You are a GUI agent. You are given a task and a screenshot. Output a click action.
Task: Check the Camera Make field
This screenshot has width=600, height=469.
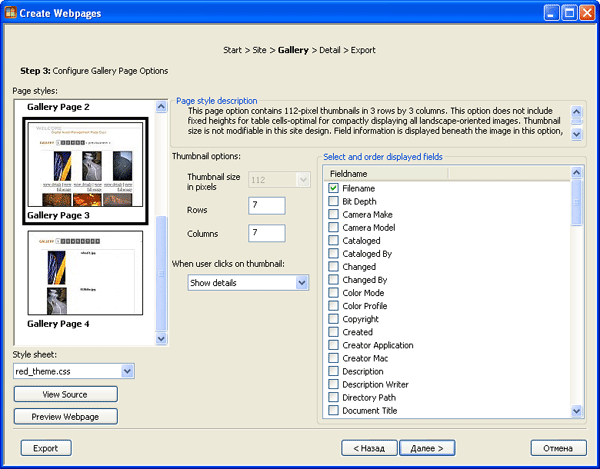333,214
